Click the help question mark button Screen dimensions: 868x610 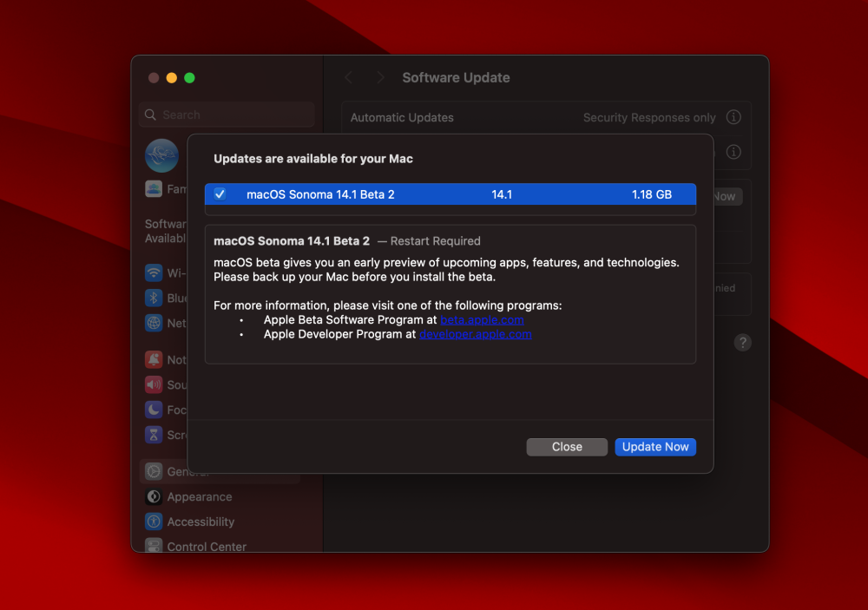743,343
